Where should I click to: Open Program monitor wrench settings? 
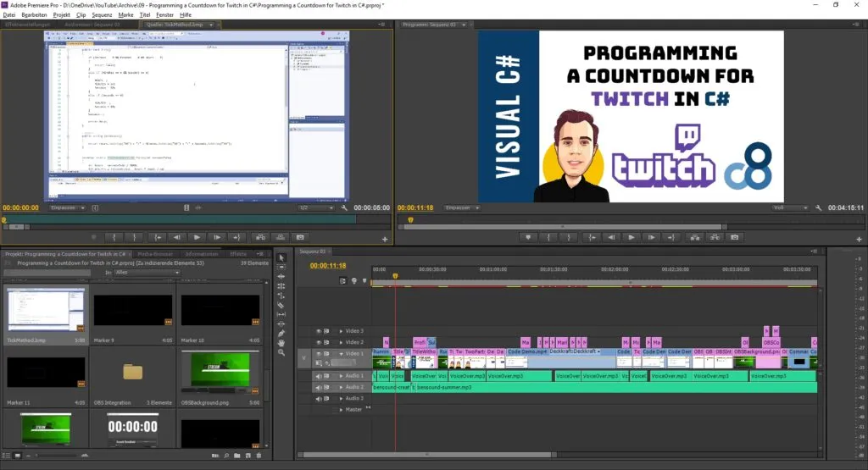click(818, 208)
